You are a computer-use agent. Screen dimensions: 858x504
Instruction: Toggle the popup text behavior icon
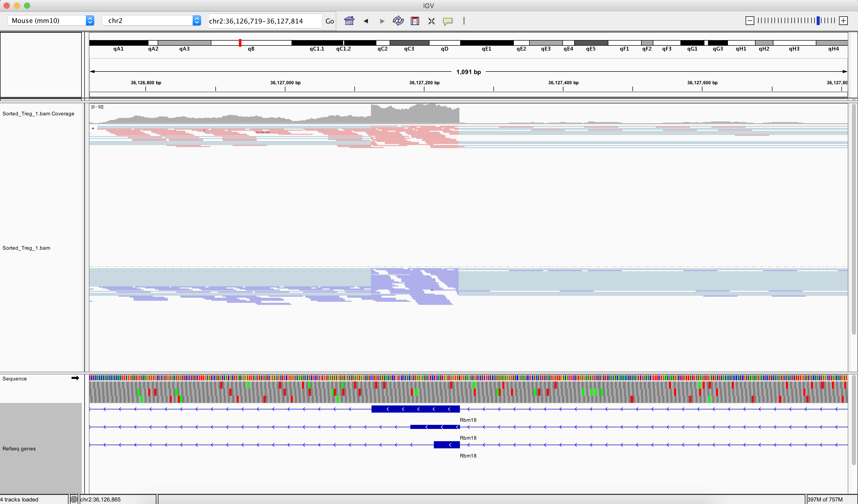(448, 21)
